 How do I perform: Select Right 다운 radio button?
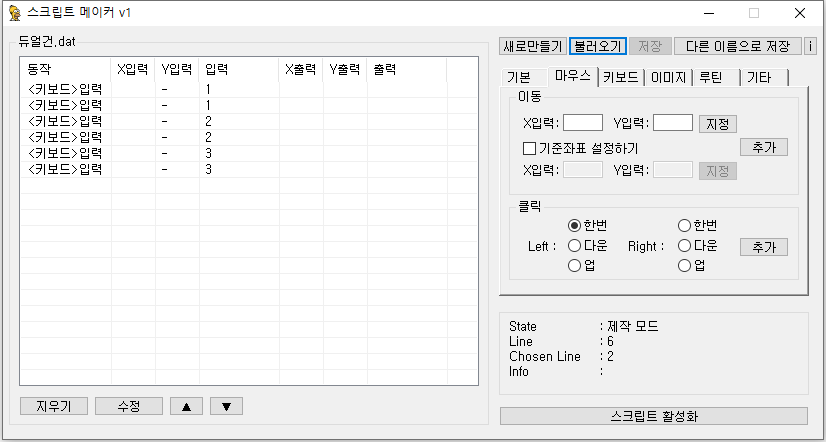[697, 245]
